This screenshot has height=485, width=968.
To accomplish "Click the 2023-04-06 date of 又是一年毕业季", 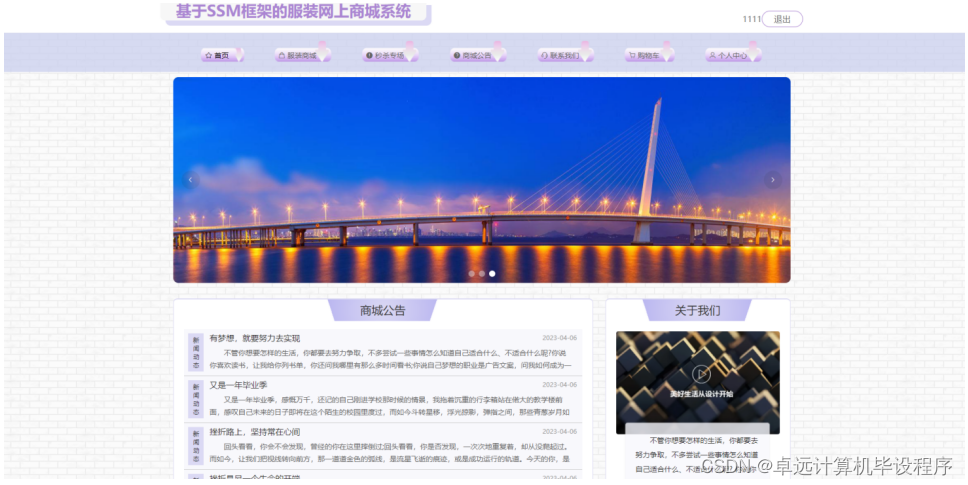I will pyautogui.click(x=559, y=384).
